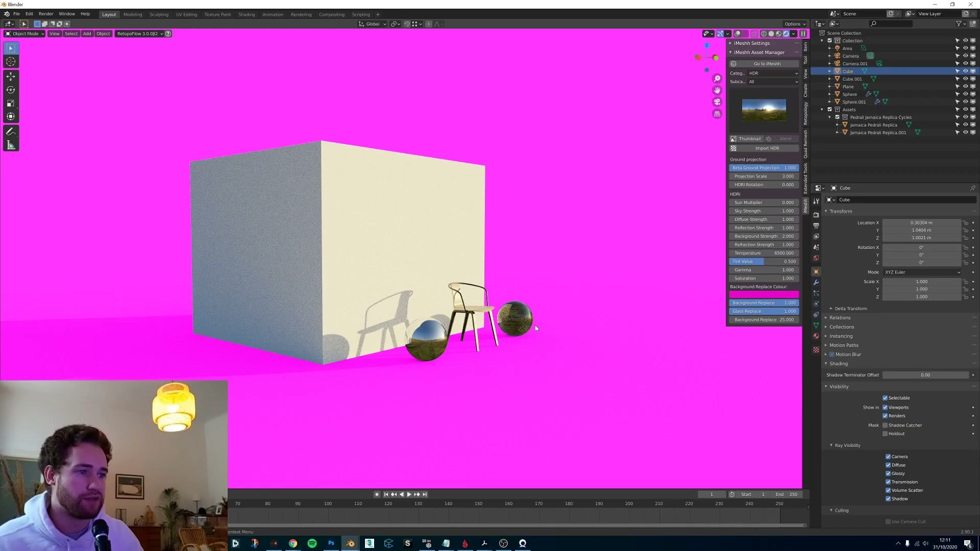The width and height of the screenshot is (980, 551).
Task: Click the outliner filter funnel icon
Action: [x=958, y=23]
